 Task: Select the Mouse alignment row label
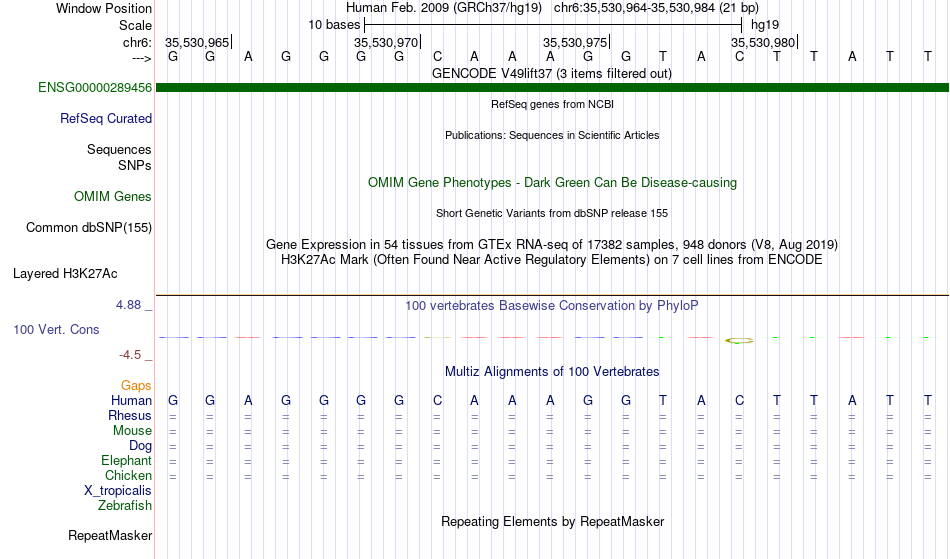coord(132,431)
